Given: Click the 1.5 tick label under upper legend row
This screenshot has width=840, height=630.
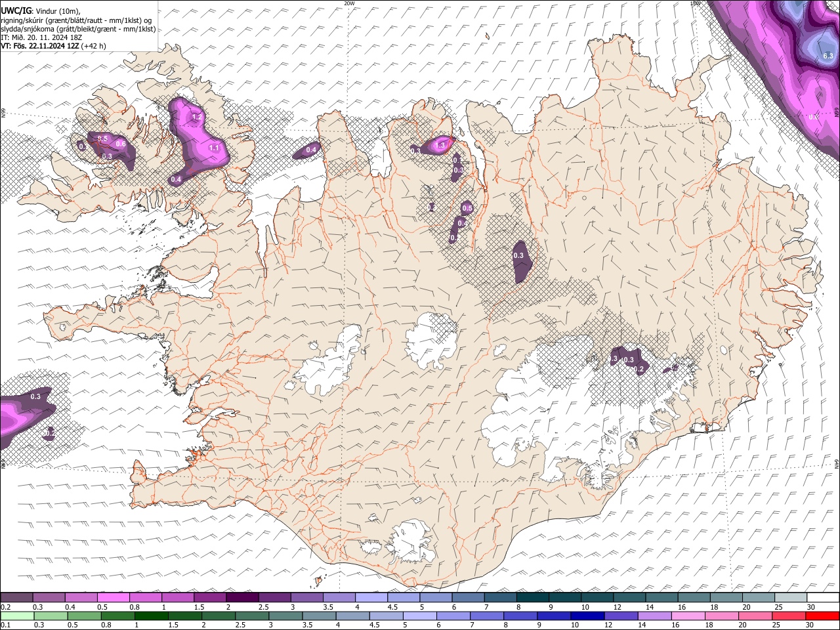Looking at the screenshot, I should 198,607.
